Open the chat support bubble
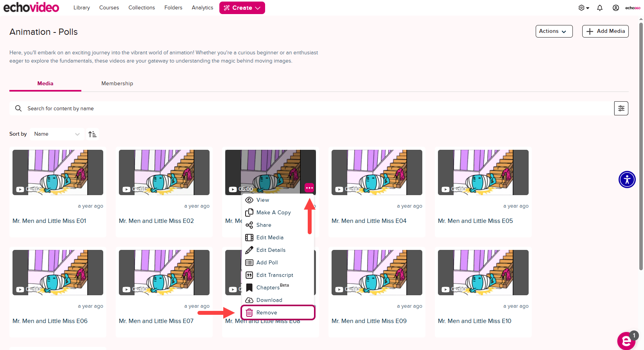 (x=626, y=341)
